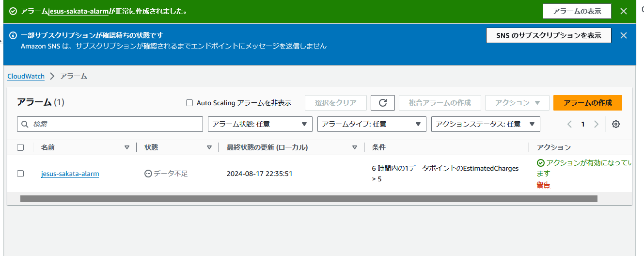
Task: Click the red 警告 label
Action: [x=543, y=185]
